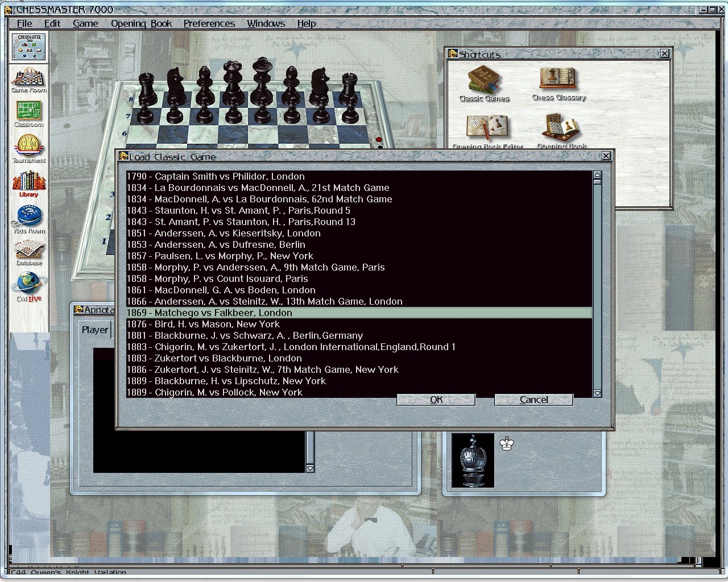This screenshot has width=728, height=582.
Task: Select 1876 Bird vs Mason, New York
Action: pos(359,324)
